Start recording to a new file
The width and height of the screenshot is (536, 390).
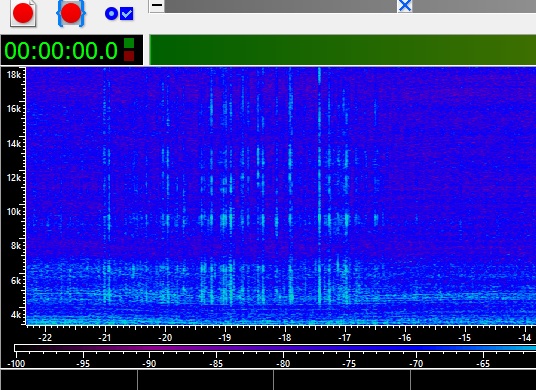(23, 13)
